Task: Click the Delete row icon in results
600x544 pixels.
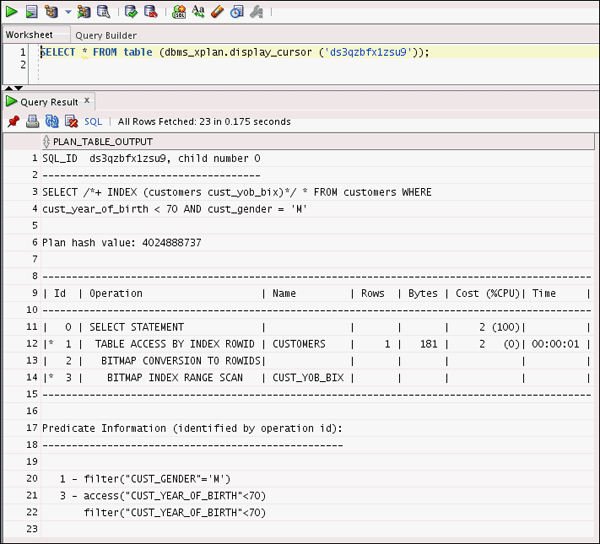Action: pyautogui.click(x=70, y=121)
